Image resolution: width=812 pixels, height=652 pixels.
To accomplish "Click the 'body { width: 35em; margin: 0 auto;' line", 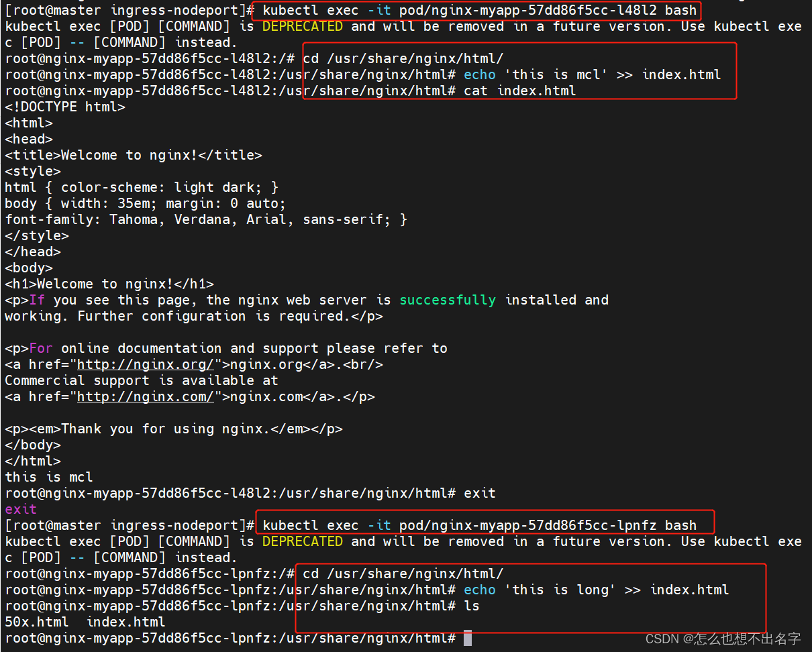I will coord(146,203).
